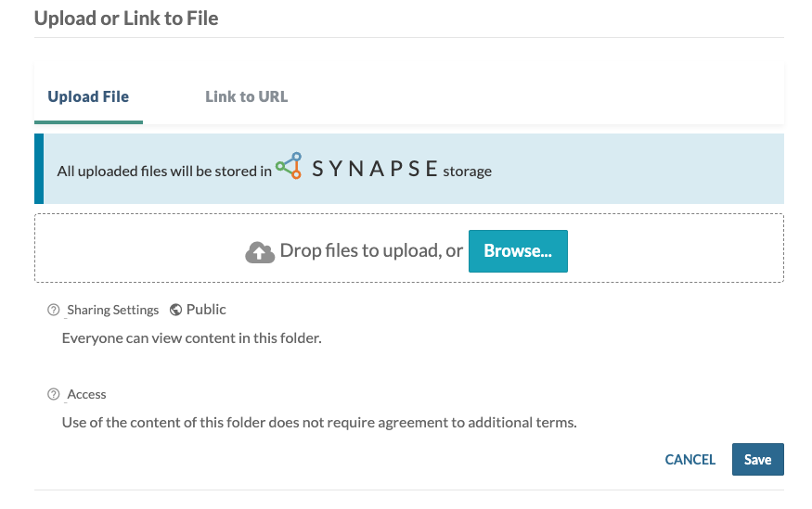The image size is (812, 509).
Task: Click the blue storage info banner
Action: 409,169
